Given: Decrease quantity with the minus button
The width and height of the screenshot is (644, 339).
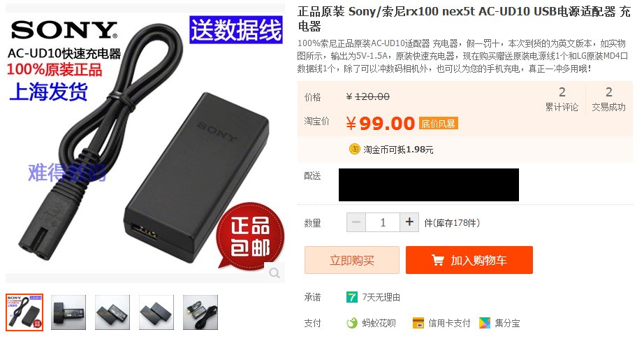Looking at the screenshot, I should (356, 222).
